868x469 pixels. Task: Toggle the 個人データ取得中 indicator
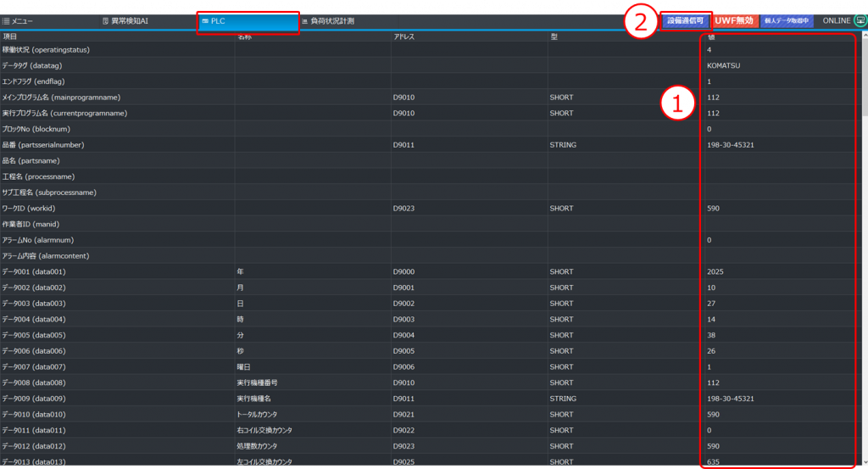[787, 20]
